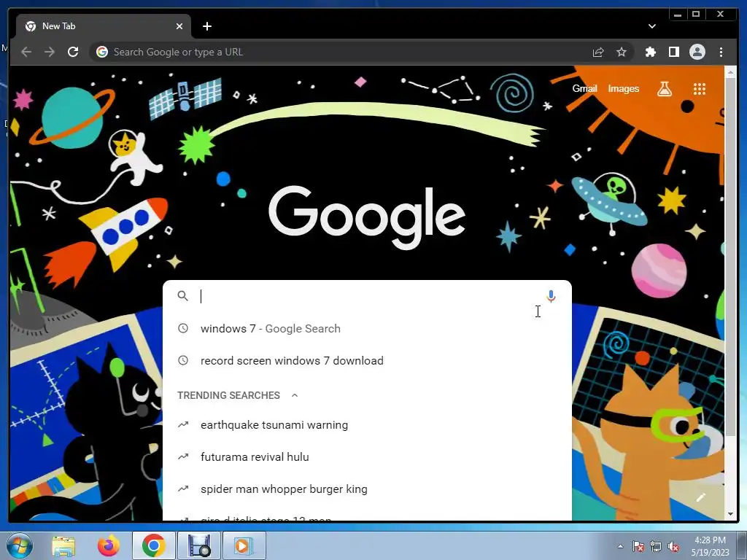Open the tab search dropdown arrow
Viewport: 747px width, 560px height.
click(x=651, y=26)
